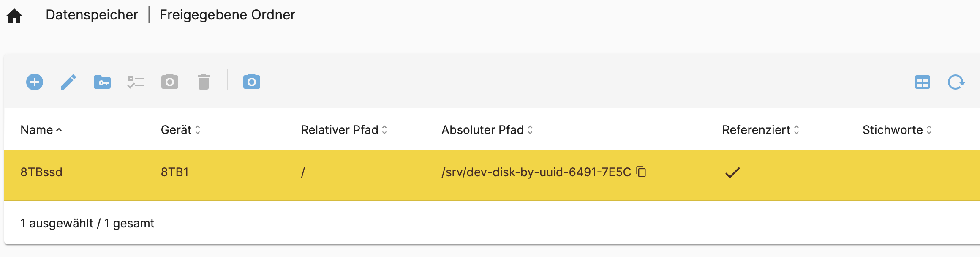Open column visibility table icon
The height and width of the screenshot is (257, 980).
[x=922, y=82]
